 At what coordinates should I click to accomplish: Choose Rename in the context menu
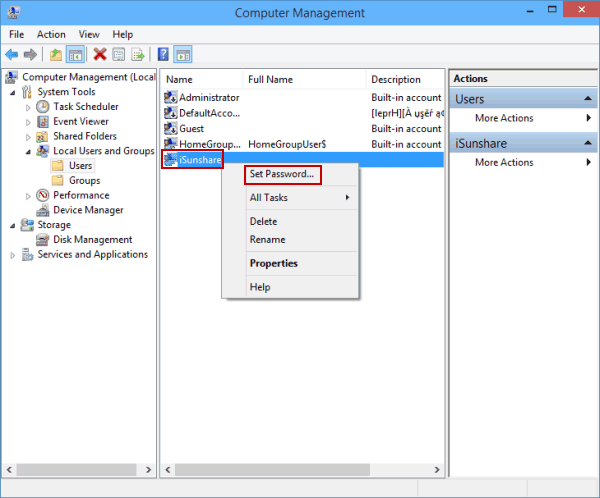pyautogui.click(x=267, y=240)
